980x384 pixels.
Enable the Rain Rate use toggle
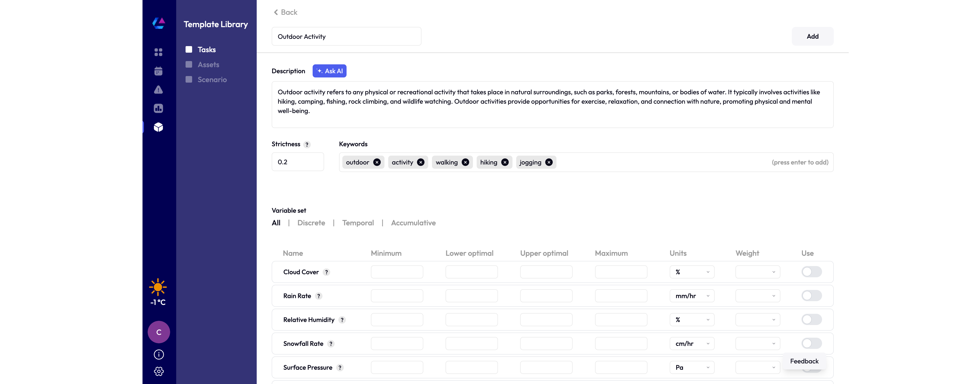pos(811,296)
